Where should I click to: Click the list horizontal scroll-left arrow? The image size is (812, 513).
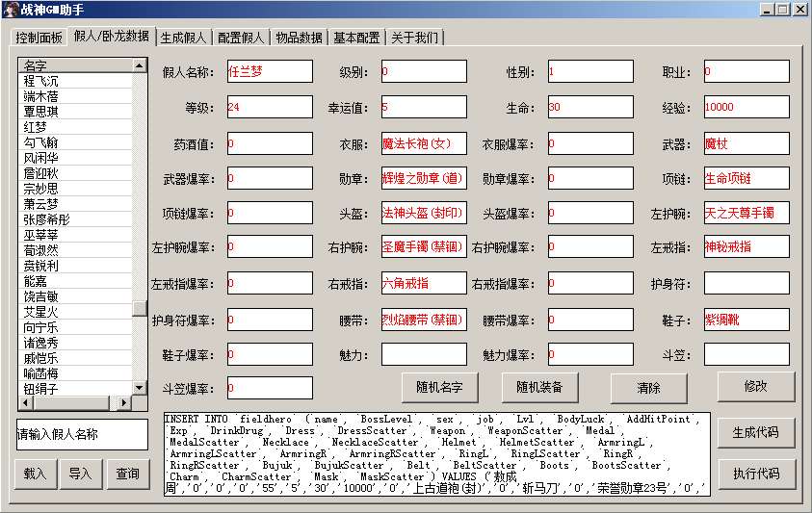tap(26, 402)
